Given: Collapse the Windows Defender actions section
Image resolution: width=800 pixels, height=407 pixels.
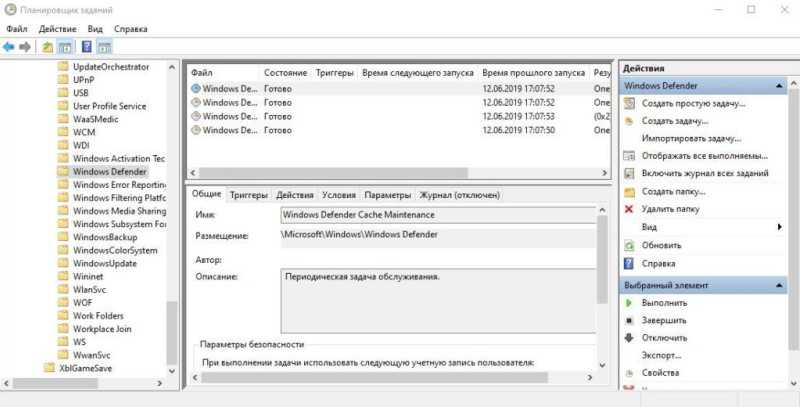Looking at the screenshot, I should coord(779,86).
